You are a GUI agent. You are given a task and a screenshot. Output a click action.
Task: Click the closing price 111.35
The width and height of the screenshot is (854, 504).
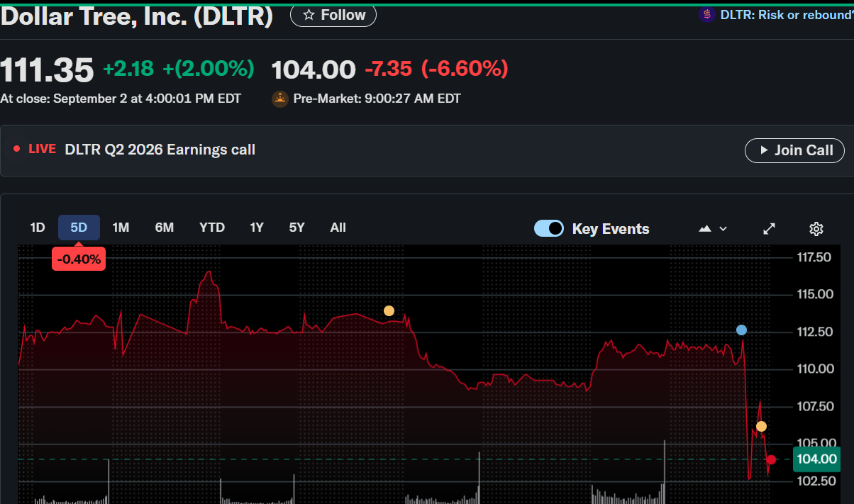click(47, 69)
